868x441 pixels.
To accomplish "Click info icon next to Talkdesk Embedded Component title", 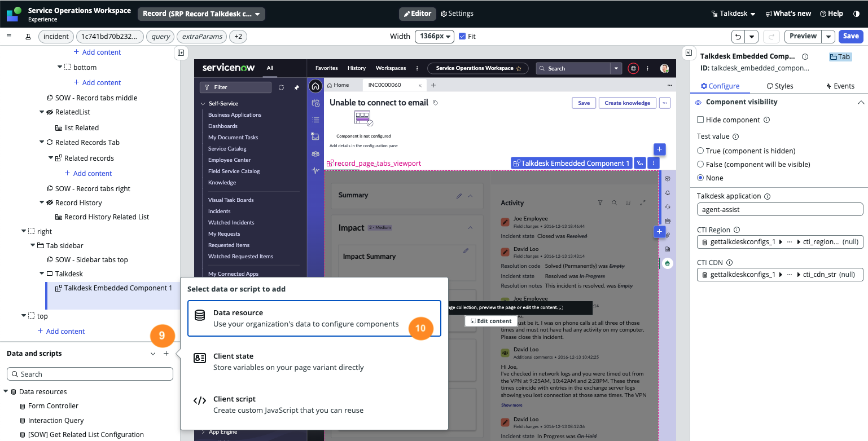I will coord(805,56).
